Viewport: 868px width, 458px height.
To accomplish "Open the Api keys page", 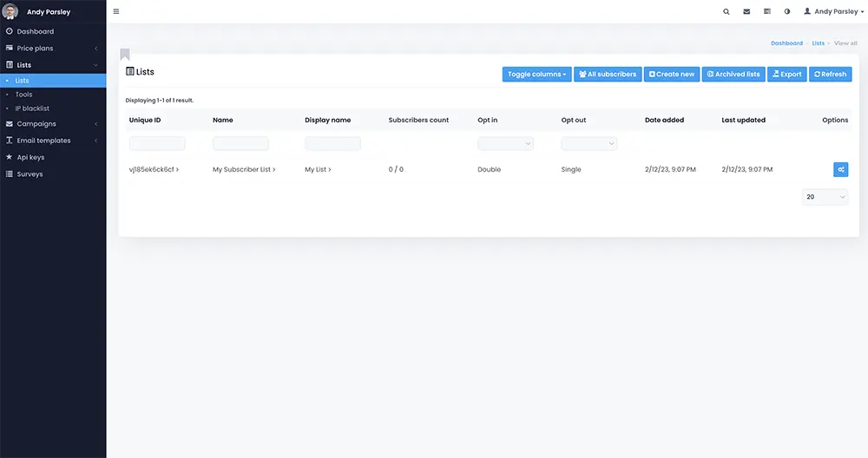I will (x=53, y=157).
